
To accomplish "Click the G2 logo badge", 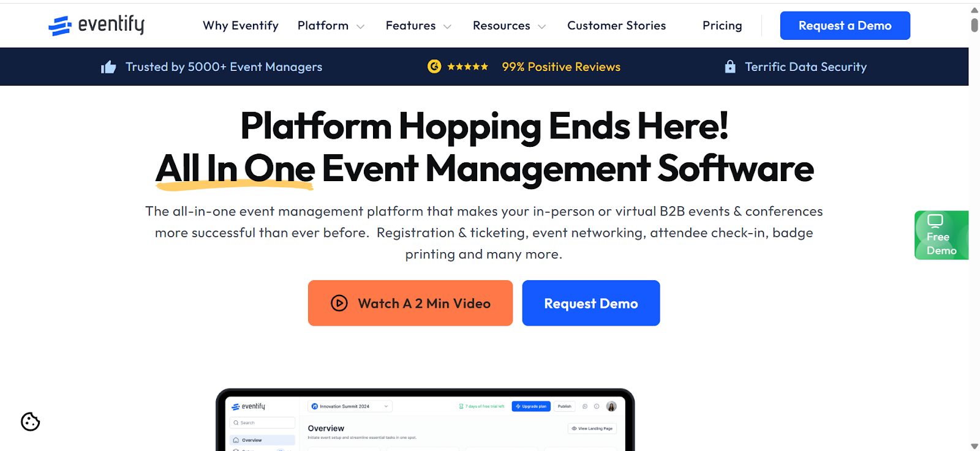I will click(434, 66).
